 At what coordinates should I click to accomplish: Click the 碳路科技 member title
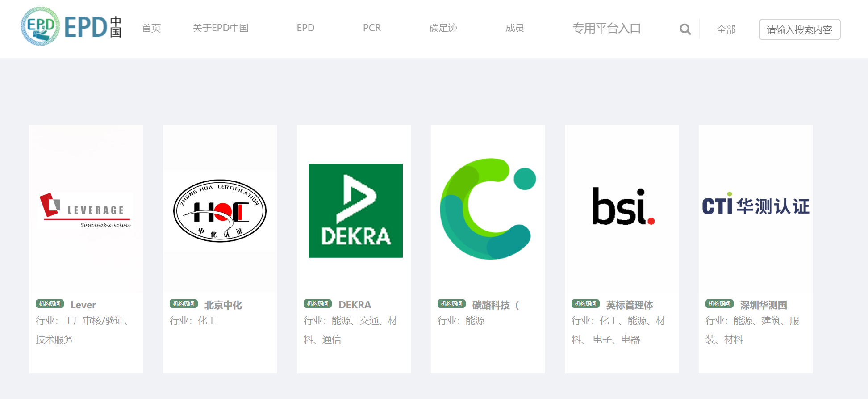496,305
